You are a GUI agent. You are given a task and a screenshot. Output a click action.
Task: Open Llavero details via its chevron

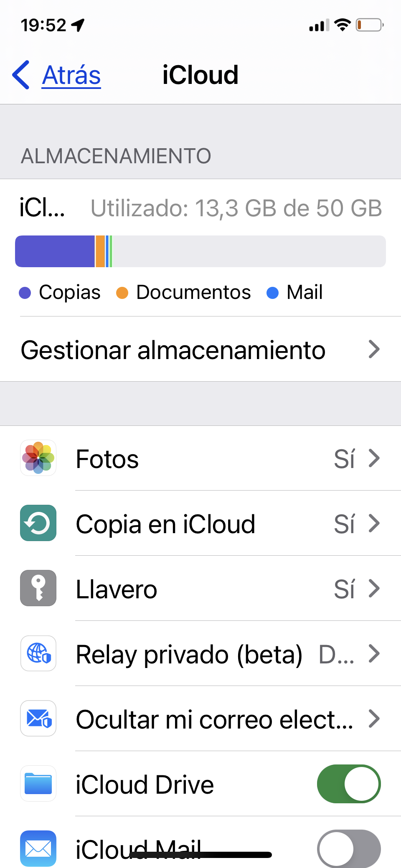coord(374,589)
